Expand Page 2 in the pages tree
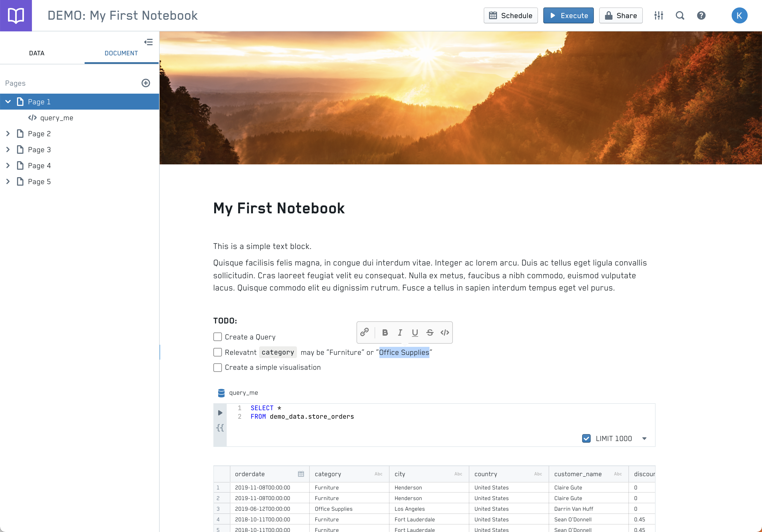Screen dimensions: 762x532 (x=8, y=134)
